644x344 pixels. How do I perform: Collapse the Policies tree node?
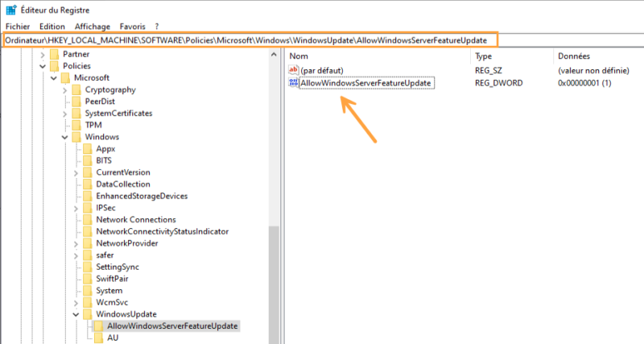(43, 66)
